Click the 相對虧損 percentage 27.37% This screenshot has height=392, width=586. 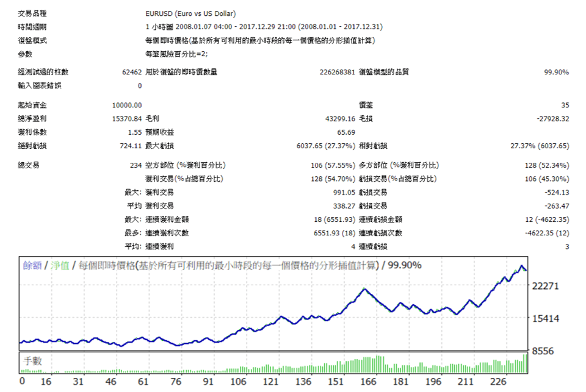click(x=522, y=146)
